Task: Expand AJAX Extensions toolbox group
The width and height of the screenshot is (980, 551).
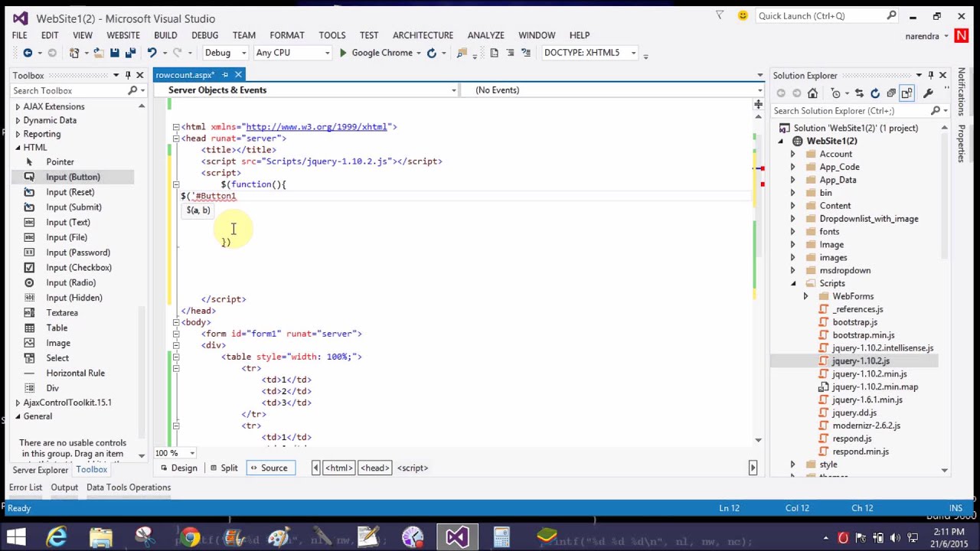Action: point(18,107)
